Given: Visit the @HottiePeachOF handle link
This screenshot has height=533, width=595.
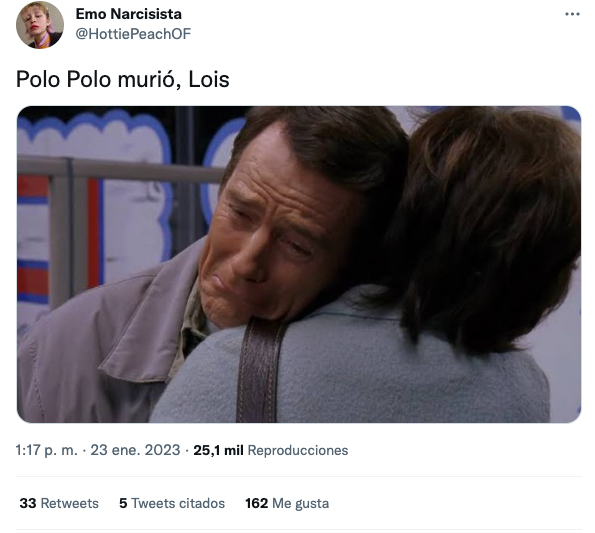Looking at the screenshot, I should coord(133,34).
